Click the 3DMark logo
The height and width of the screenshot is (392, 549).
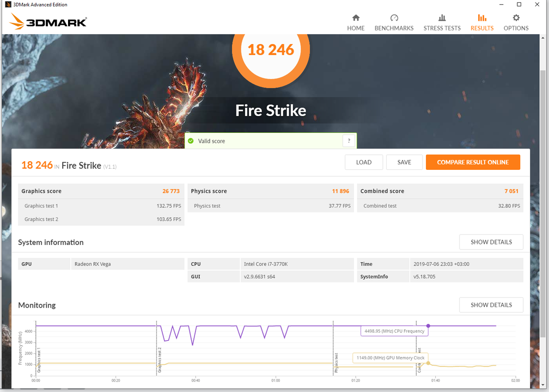point(48,22)
